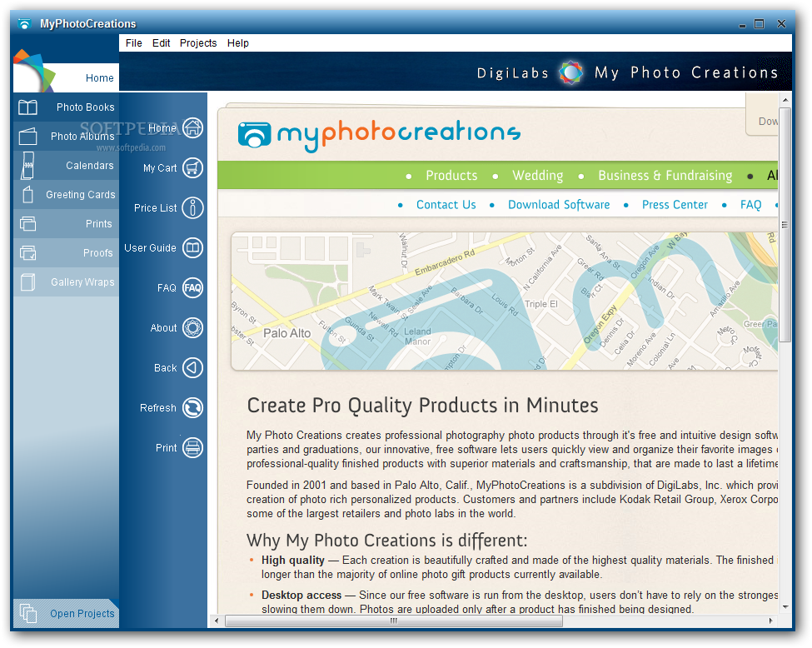The width and height of the screenshot is (812, 648).
Task: Open the Help menu
Action: coord(237,43)
